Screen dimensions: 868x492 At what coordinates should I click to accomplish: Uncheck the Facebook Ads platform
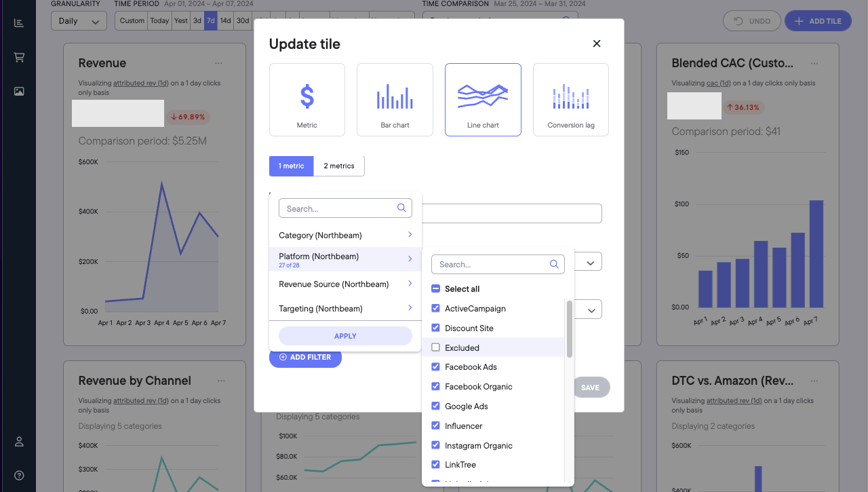point(435,366)
